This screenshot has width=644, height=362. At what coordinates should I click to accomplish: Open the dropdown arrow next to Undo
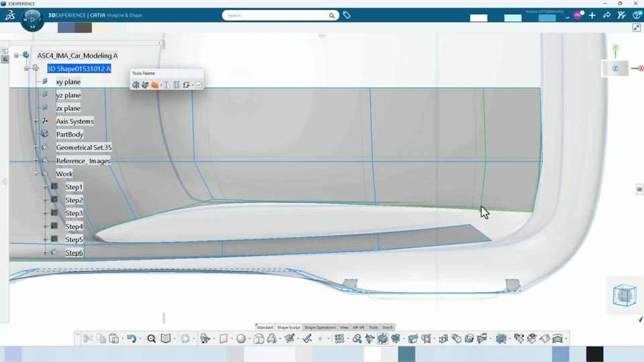[x=140, y=339]
